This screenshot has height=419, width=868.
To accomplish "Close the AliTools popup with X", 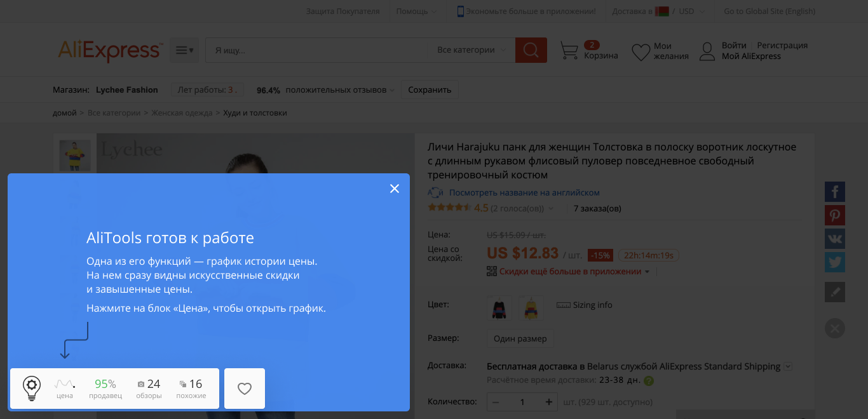I will coord(395,189).
